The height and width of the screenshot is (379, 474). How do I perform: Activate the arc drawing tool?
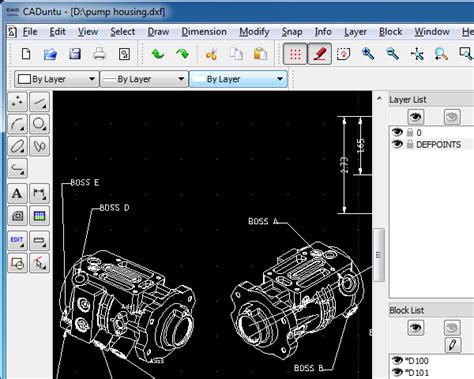17,124
